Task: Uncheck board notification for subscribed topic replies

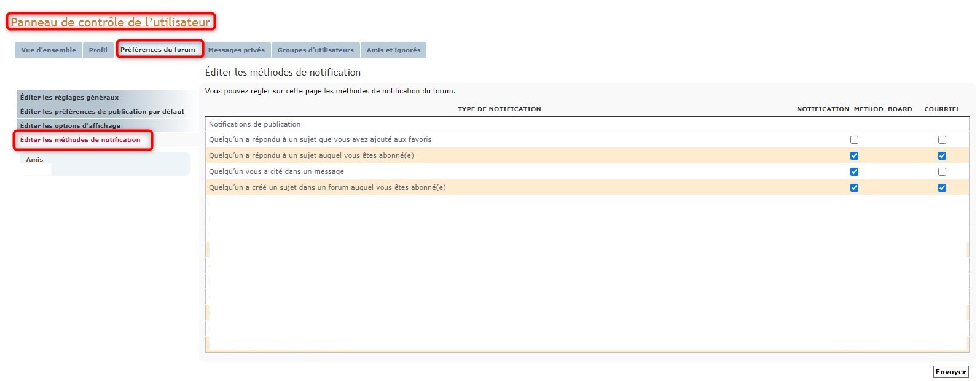Action: tap(854, 156)
